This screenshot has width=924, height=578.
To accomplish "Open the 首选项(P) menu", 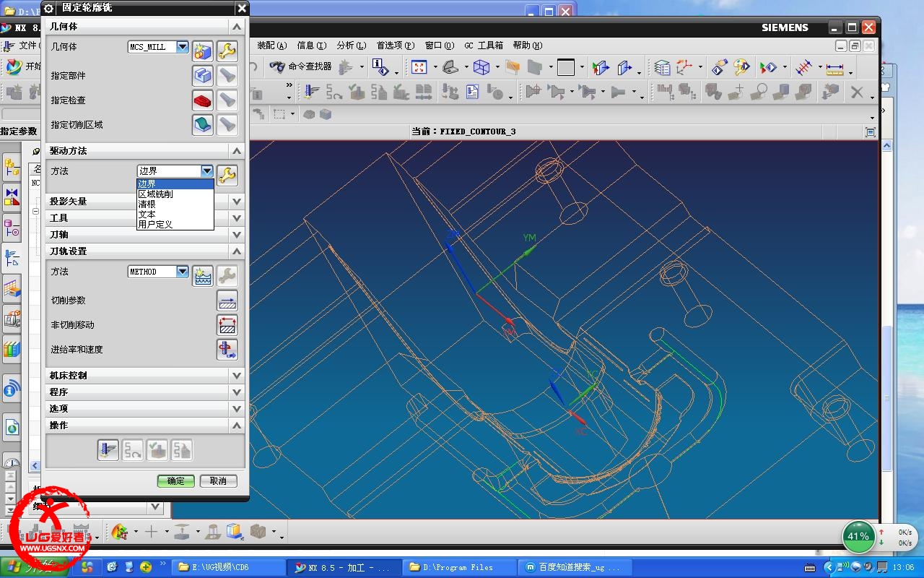I will (x=396, y=45).
